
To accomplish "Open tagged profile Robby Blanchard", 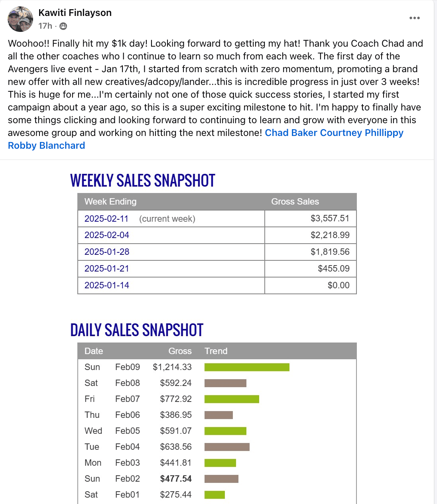I will (46, 146).
